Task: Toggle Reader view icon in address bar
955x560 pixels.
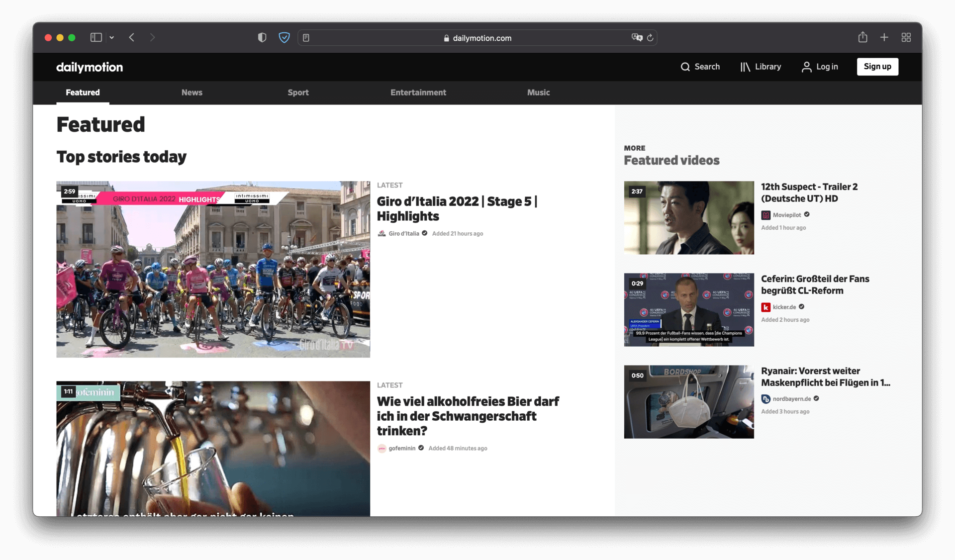Action: point(306,38)
